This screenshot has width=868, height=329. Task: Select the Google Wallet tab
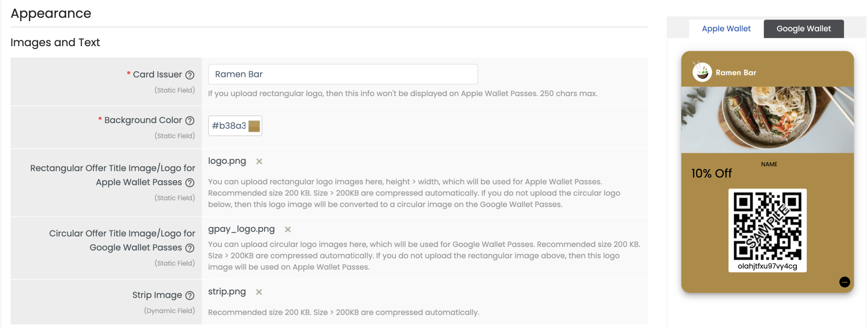(803, 28)
